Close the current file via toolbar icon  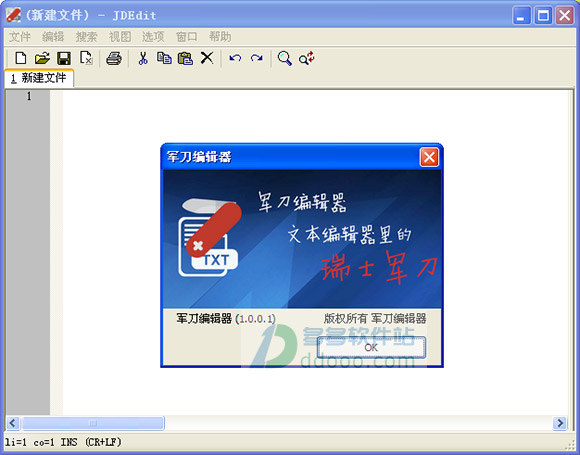[x=86, y=58]
